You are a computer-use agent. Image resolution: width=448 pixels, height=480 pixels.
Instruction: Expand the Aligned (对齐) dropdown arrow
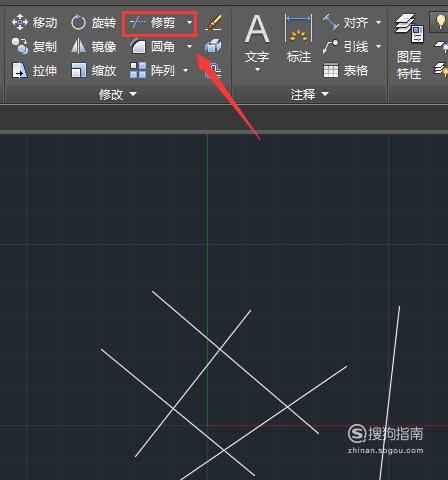click(378, 22)
